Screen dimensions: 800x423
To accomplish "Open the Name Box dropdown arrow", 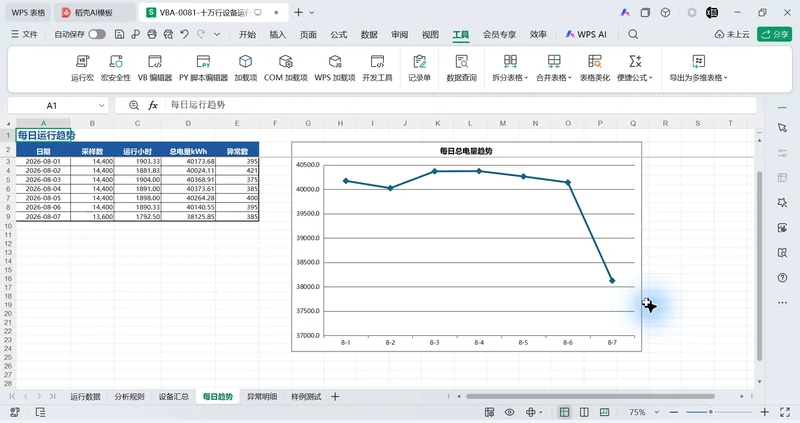I will [x=101, y=105].
